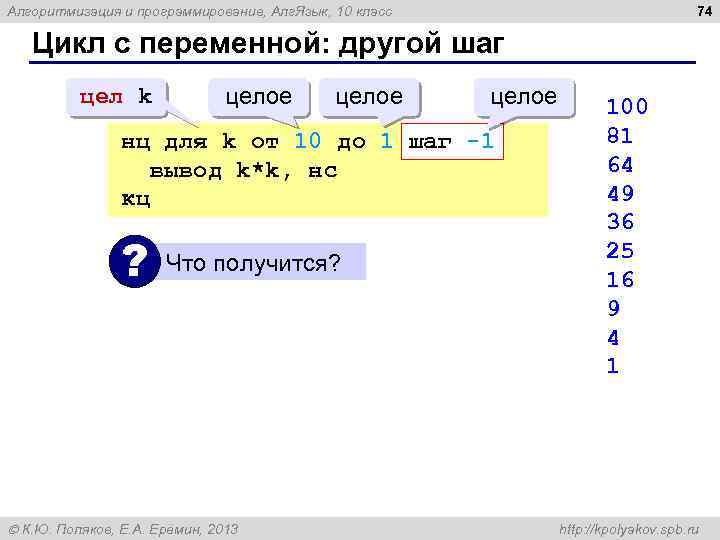
Task: Click the boxed 'шаг -1' code fragment
Action: [x=452, y=141]
